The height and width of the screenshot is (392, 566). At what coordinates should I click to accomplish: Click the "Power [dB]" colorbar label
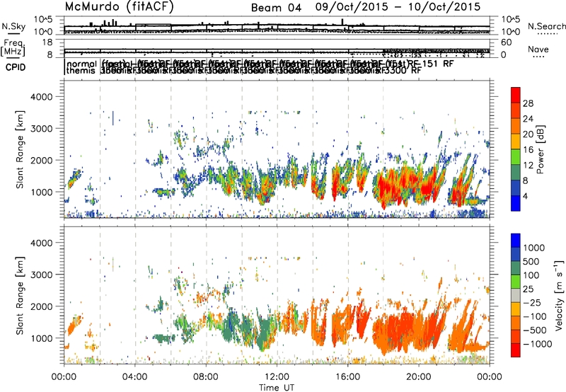(541, 149)
